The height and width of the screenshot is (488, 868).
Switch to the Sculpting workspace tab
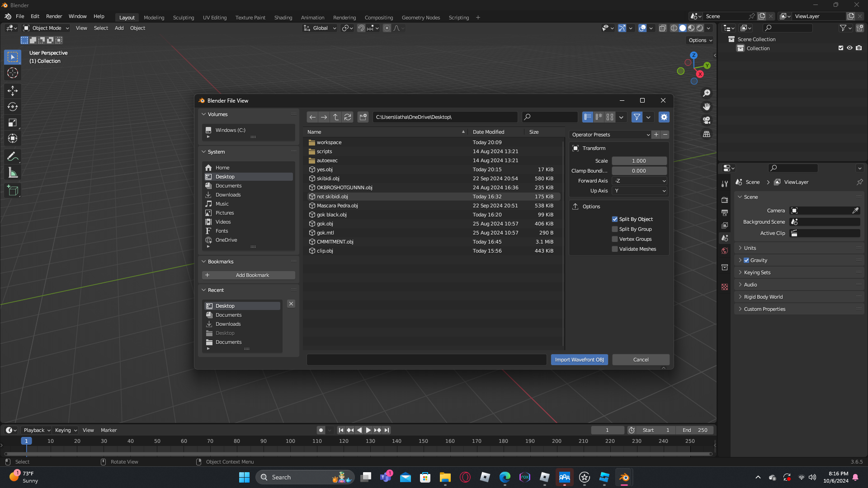[183, 18]
